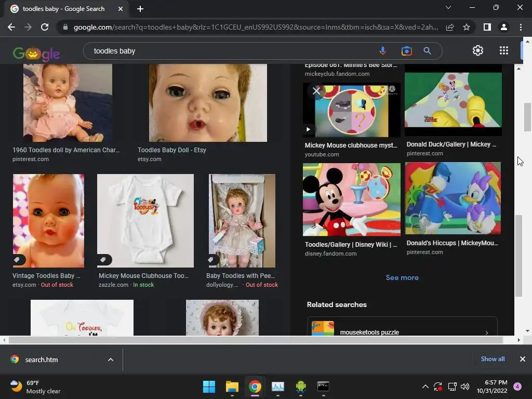
Task: Click the 'Out of stock' etsy.com label
Action: coord(57,285)
